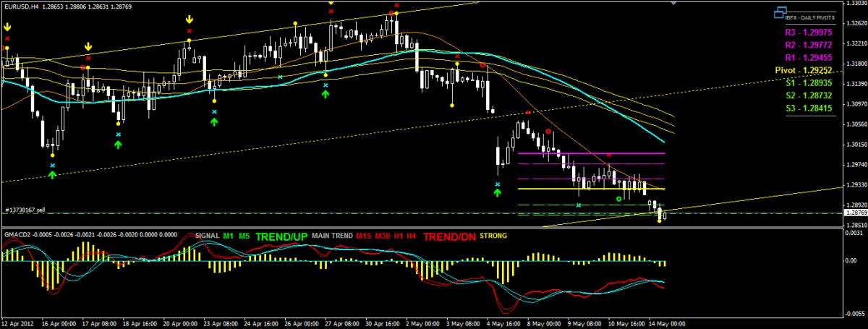Viewport: 868px width, 329px height.
Task: Select the S1 - 1.28935 support label
Action: click(809, 83)
